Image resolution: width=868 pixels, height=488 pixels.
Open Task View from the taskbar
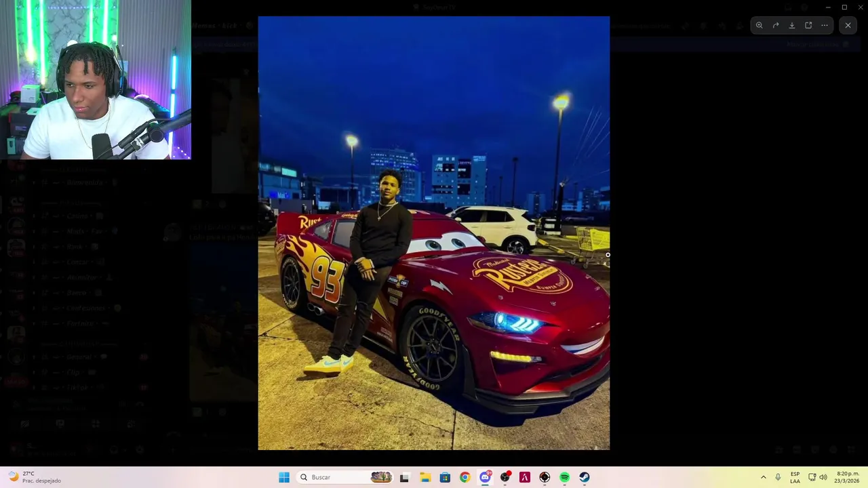click(405, 477)
